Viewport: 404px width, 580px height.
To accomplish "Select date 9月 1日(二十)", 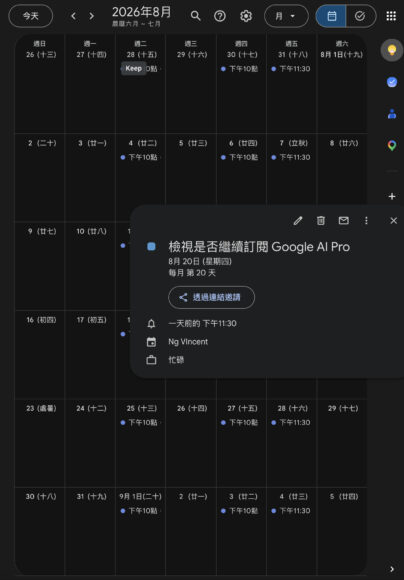I will 140,497.
